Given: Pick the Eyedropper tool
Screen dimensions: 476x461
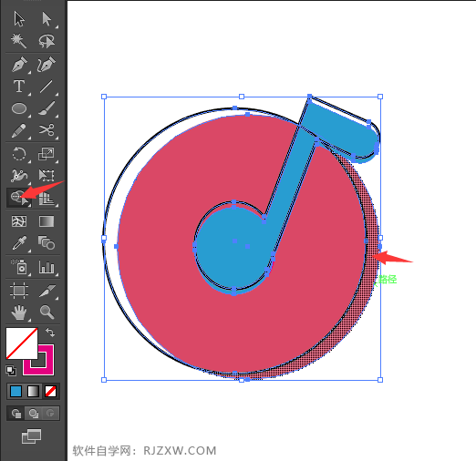Looking at the screenshot, I should click(x=19, y=243).
